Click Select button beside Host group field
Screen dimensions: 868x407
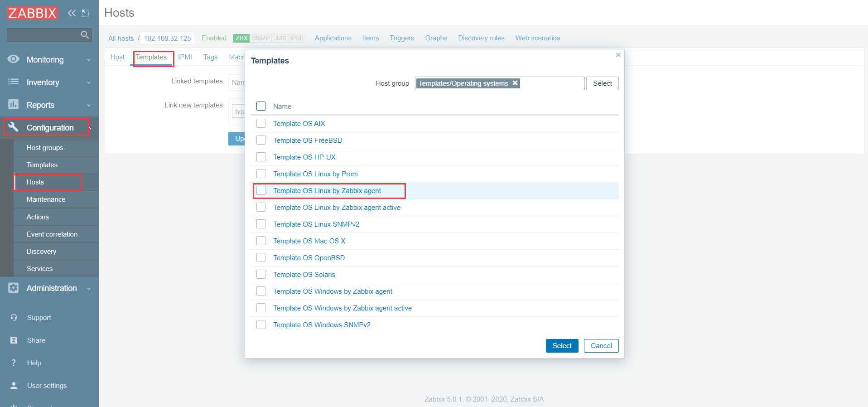tap(602, 83)
